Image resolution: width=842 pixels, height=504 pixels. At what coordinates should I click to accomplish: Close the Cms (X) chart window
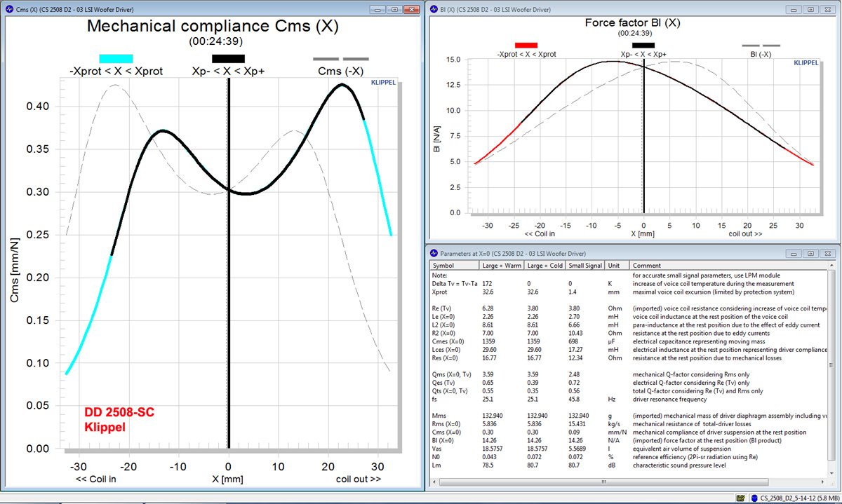tap(410, 9)
